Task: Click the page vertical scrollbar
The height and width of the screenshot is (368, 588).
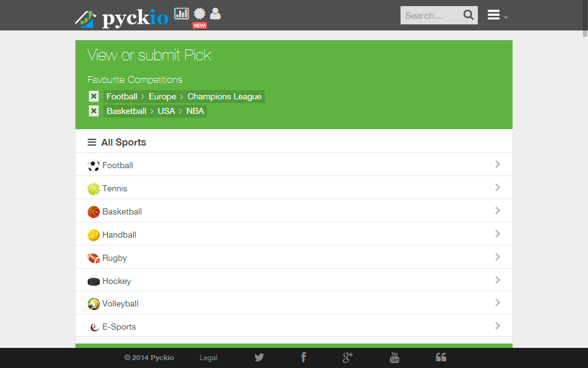Action: 584,19
